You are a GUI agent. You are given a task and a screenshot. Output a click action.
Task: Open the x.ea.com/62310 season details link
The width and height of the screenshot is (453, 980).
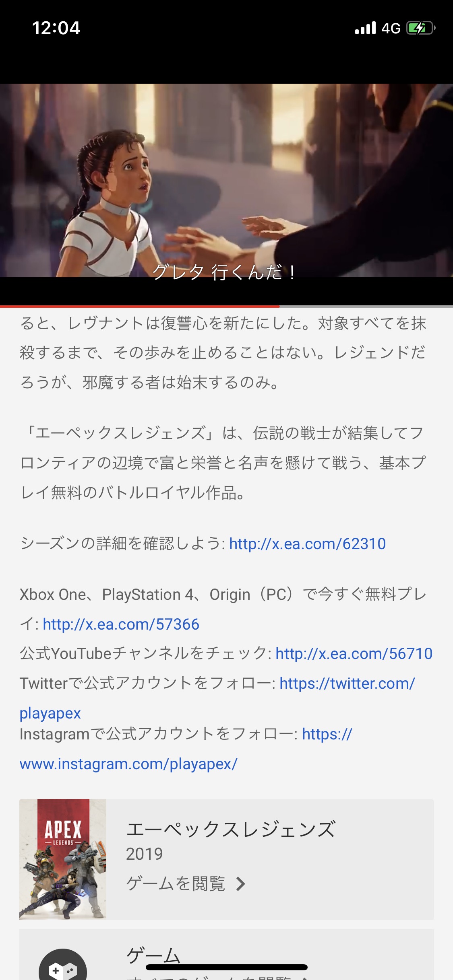308,544
